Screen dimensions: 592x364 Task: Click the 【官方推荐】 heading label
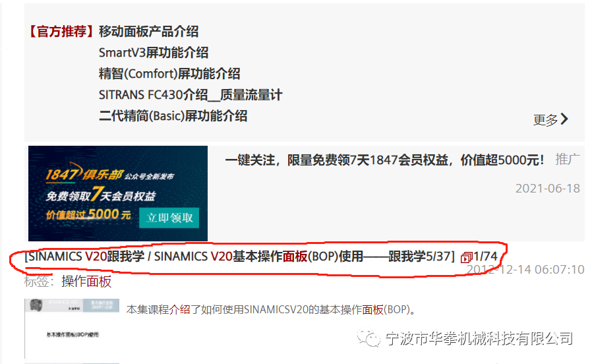(61, 32)
